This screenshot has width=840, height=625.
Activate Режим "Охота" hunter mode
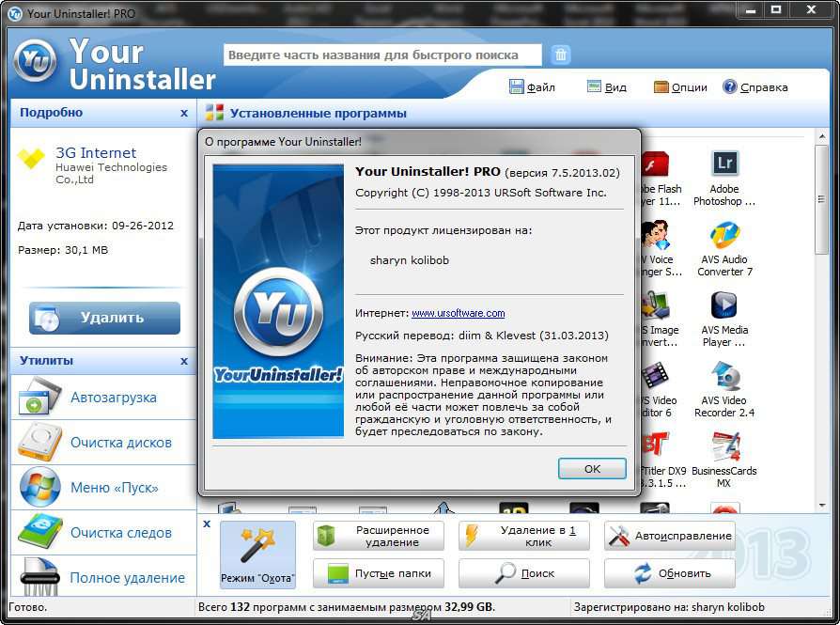257,555
